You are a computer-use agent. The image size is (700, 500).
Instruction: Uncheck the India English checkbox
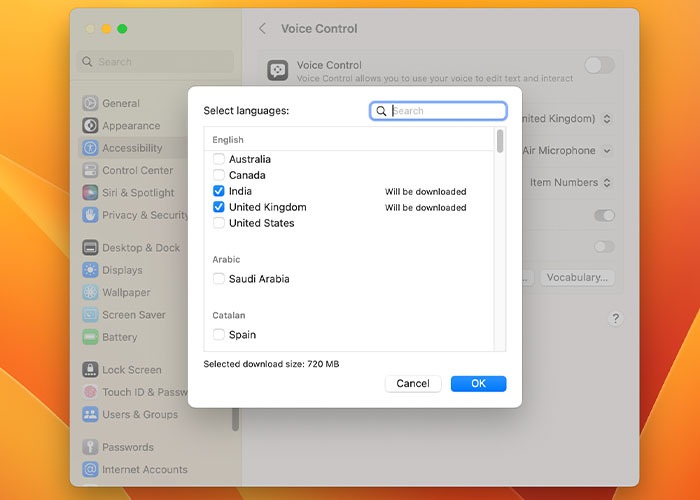click(x=219, y=191)
